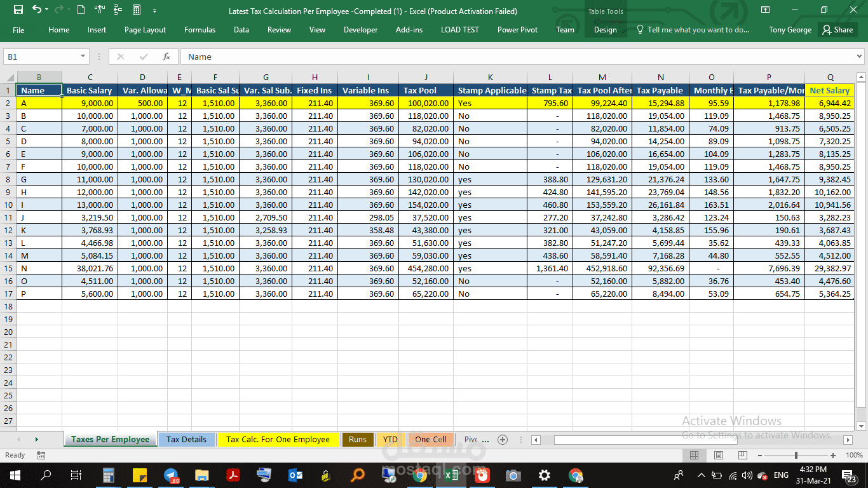Switch to Tax Calc. For One Employee sheet
Image resolution: width=868 pixels, height=488 pixels.
coord(278,439)
